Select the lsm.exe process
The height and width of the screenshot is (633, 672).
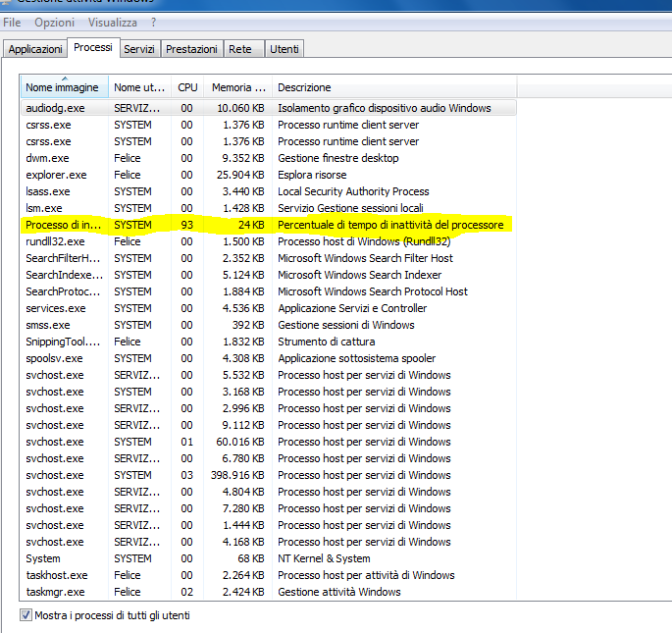[x=268, y=208]
